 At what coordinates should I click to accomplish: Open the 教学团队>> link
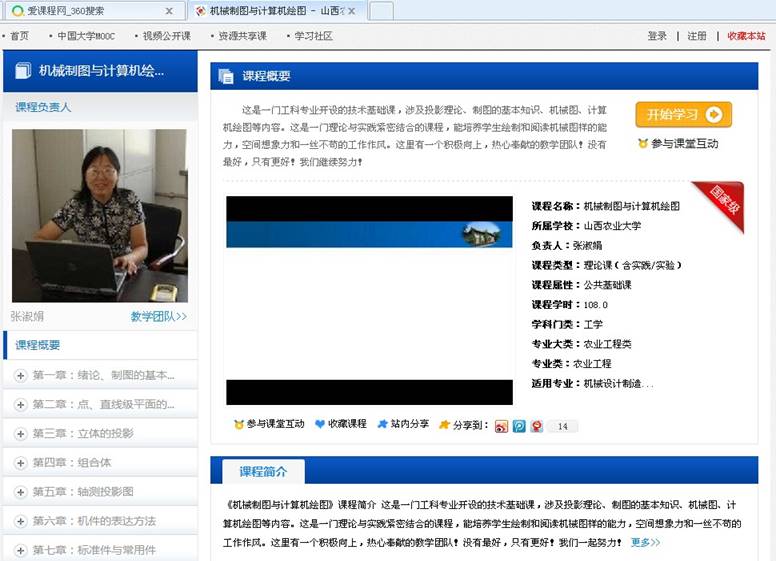click(x=159, y=316)
